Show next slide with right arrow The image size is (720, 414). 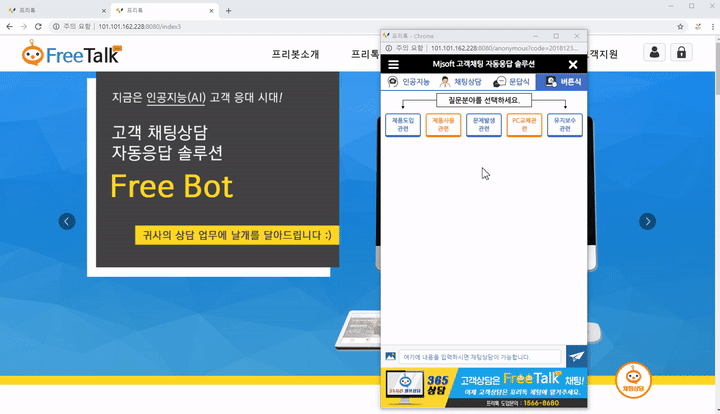pyautogui.click(x=647, y=221)
